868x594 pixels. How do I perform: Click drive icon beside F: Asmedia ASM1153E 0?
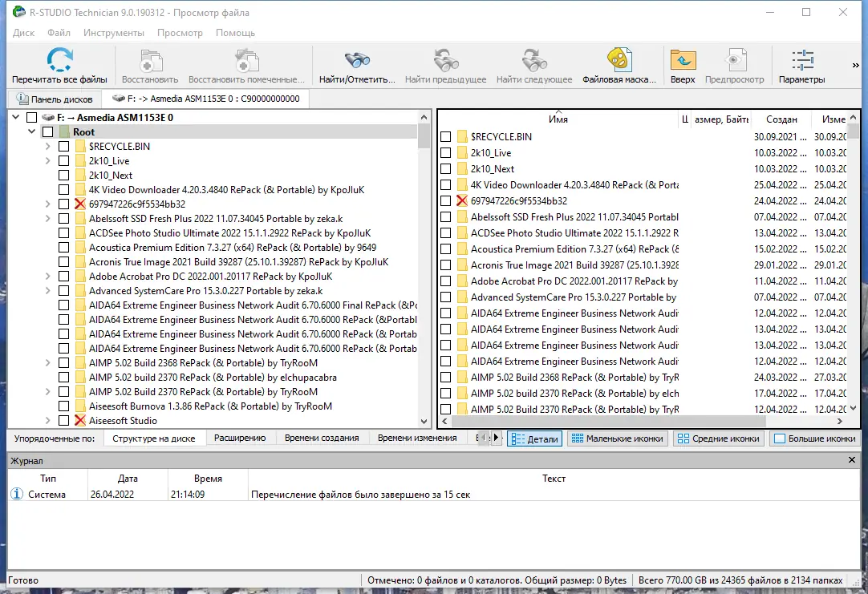pos(48,117)
